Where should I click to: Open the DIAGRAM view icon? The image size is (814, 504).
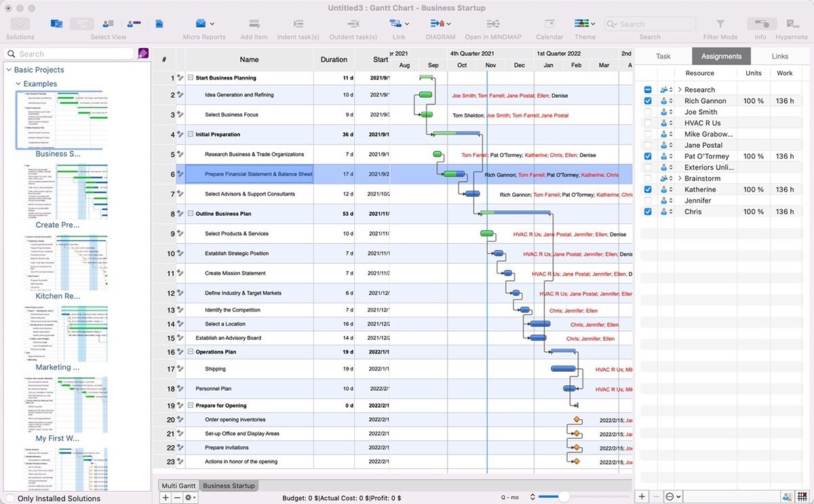point(438,22)
